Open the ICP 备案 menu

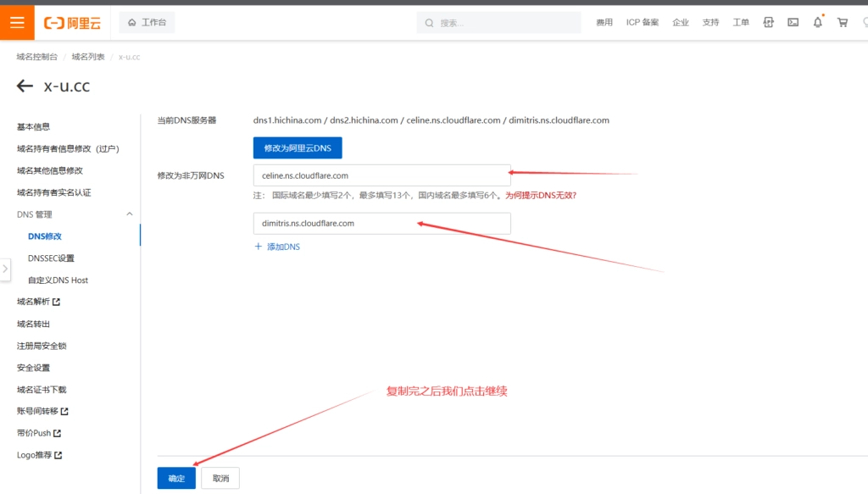(643, 23)
